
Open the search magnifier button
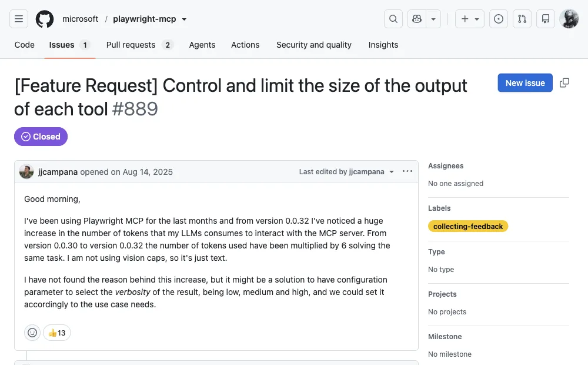[x=393, y=19]
